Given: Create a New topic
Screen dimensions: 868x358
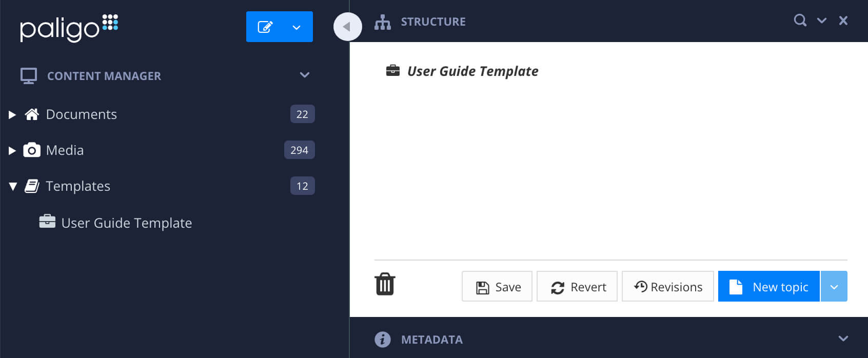Looking at the screenshot, I should [x=769, y=286].
